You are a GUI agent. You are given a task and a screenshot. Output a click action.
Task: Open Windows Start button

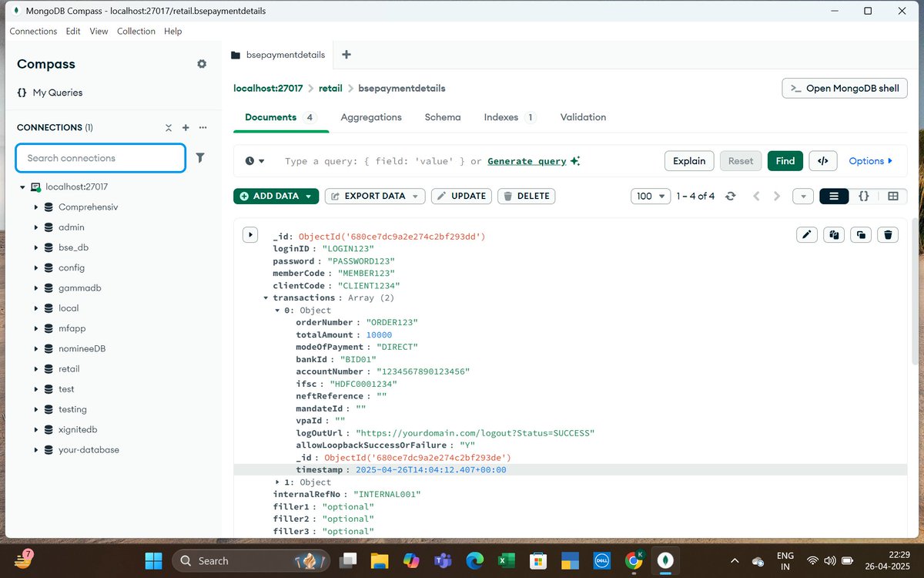tap(154, 560)
